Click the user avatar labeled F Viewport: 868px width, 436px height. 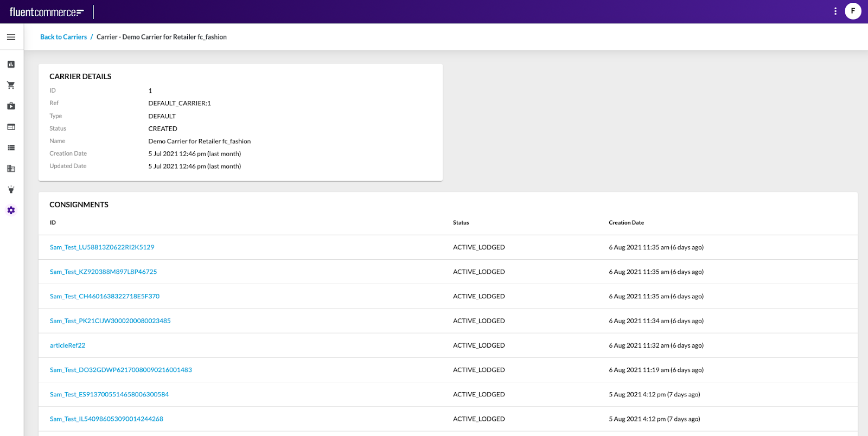[x=853, y=11]
